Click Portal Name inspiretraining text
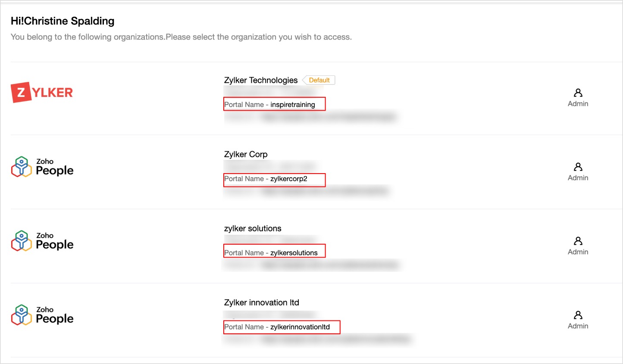 [x=270, y=105]
